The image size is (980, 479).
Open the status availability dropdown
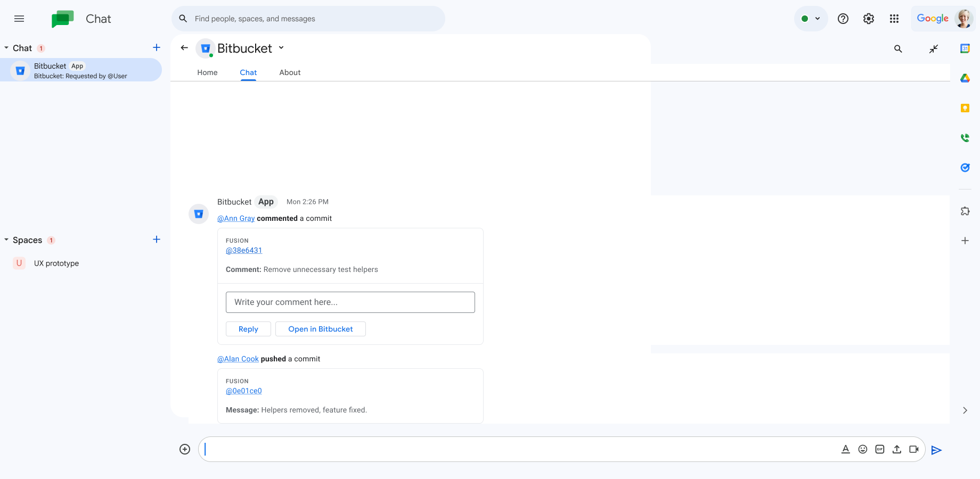[x=811, y=19]
